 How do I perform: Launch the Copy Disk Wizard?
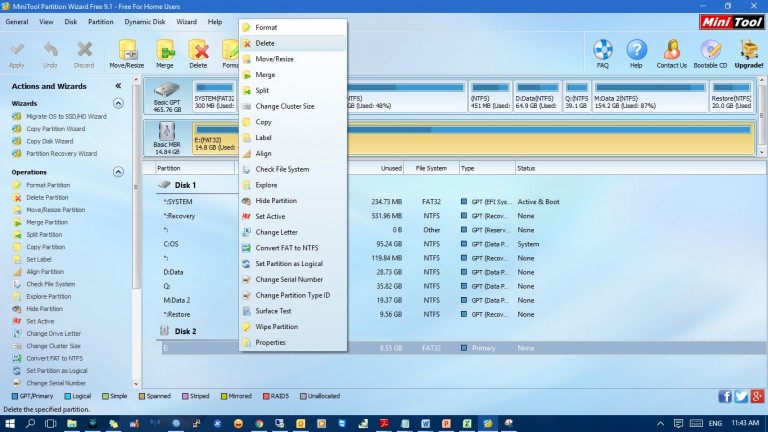coord(49,141)
